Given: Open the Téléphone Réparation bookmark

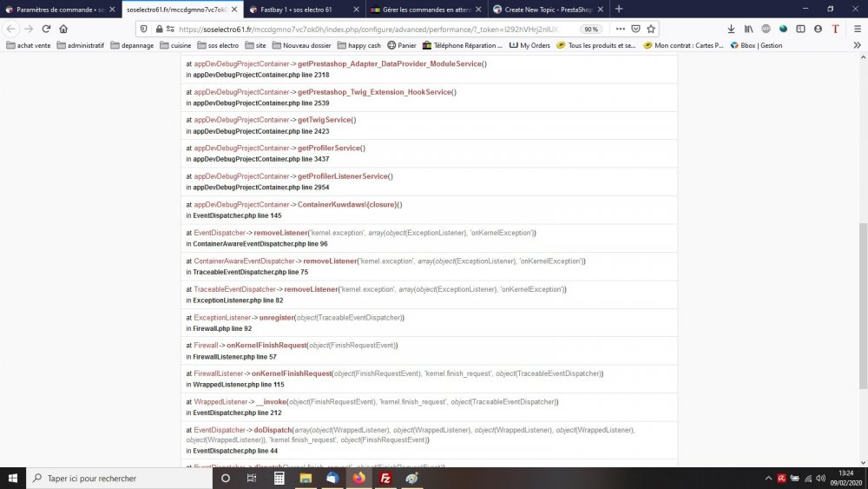Looking at the screenshot, I should pos(463,45).
